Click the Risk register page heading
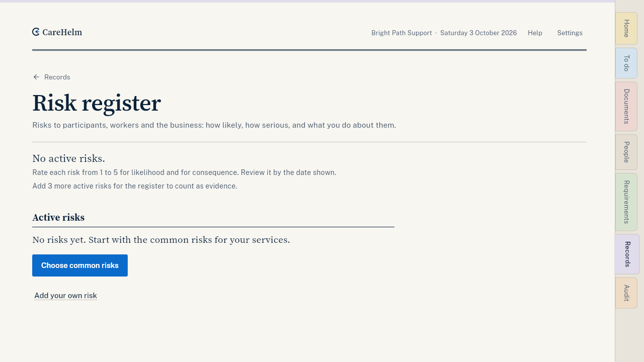Screen dimensions: 644x362 point(97,103)
